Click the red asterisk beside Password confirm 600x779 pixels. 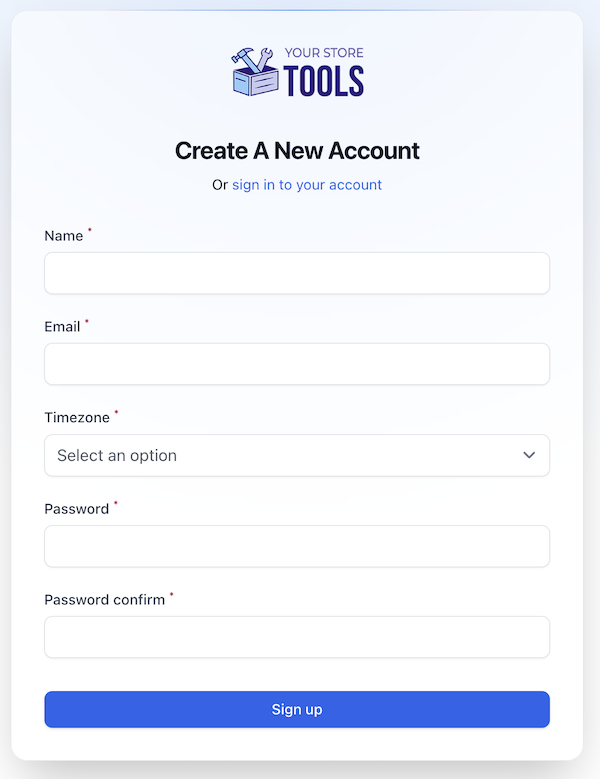pyautogui.click(x=172, y=594)
